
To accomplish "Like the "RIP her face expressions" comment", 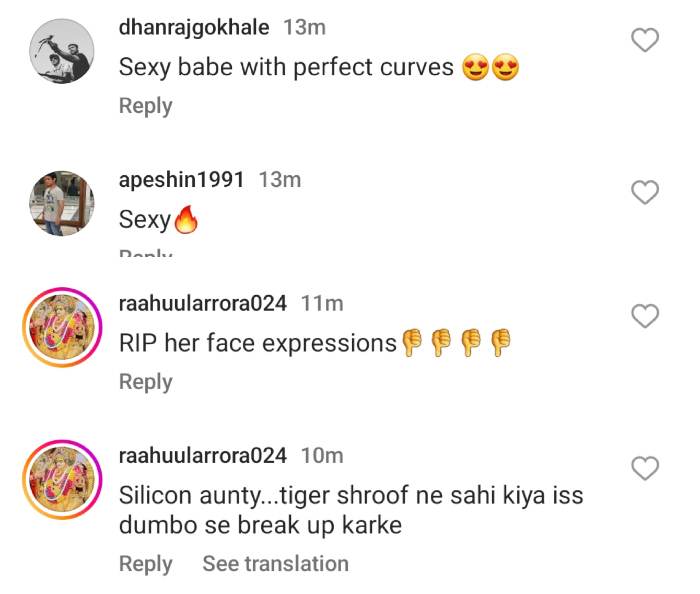I will [646, 316].
